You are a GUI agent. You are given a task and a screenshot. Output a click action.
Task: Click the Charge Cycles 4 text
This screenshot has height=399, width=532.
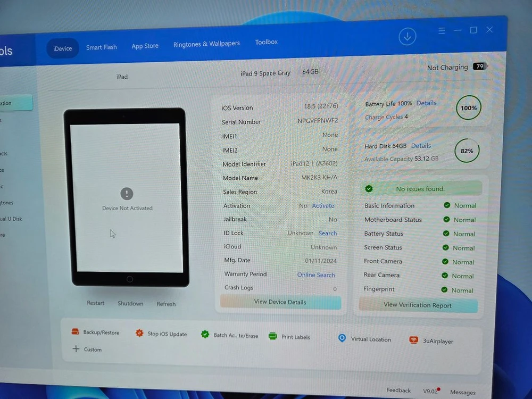tap(386, 117)
